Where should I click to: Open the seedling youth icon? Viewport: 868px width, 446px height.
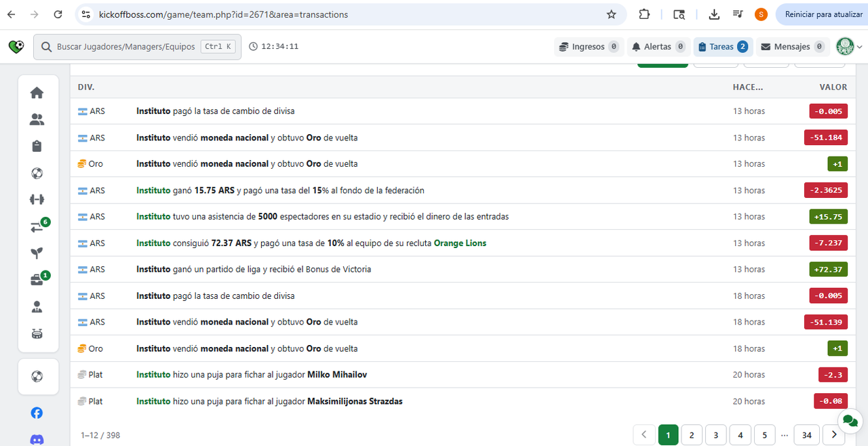click(x=37, y=253)
